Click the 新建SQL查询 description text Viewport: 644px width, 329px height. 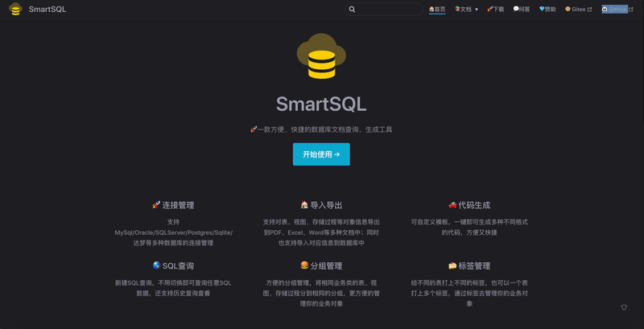pyautogui.click(x=173, y=288)
